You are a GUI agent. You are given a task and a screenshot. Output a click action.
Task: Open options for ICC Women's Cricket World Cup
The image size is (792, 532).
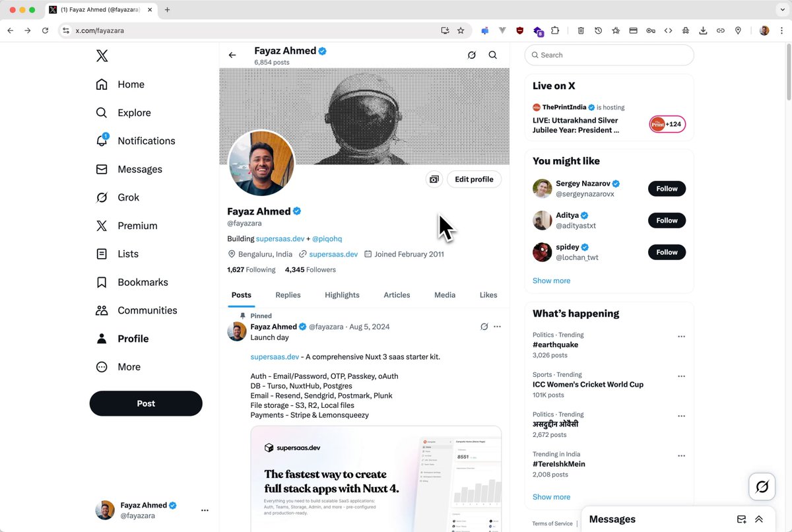[x=681, y=376]
